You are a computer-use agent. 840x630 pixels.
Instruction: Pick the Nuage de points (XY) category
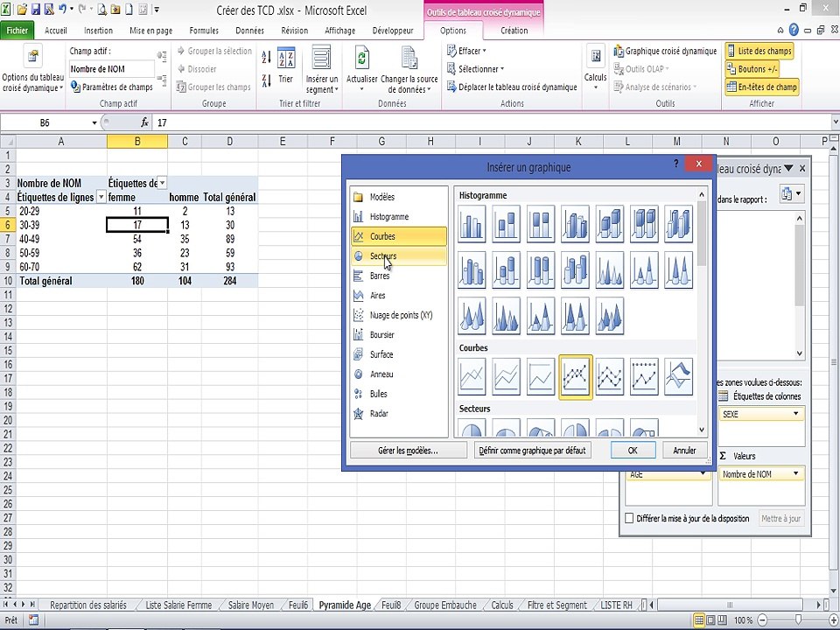pos(399,315)
